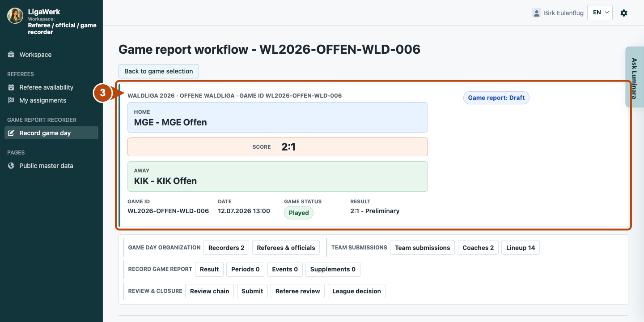Image resolution: width=644 pixels, height=322 pixels.
Task: Open My assignments page
Action: pyautogui.click(x=51, y=100)
